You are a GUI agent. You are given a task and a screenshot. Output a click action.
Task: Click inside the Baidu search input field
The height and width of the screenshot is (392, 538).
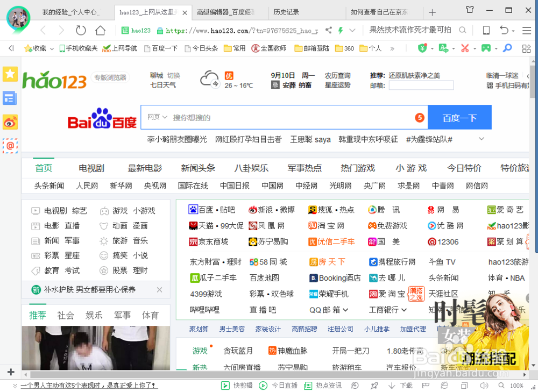(x=269, y=117)
